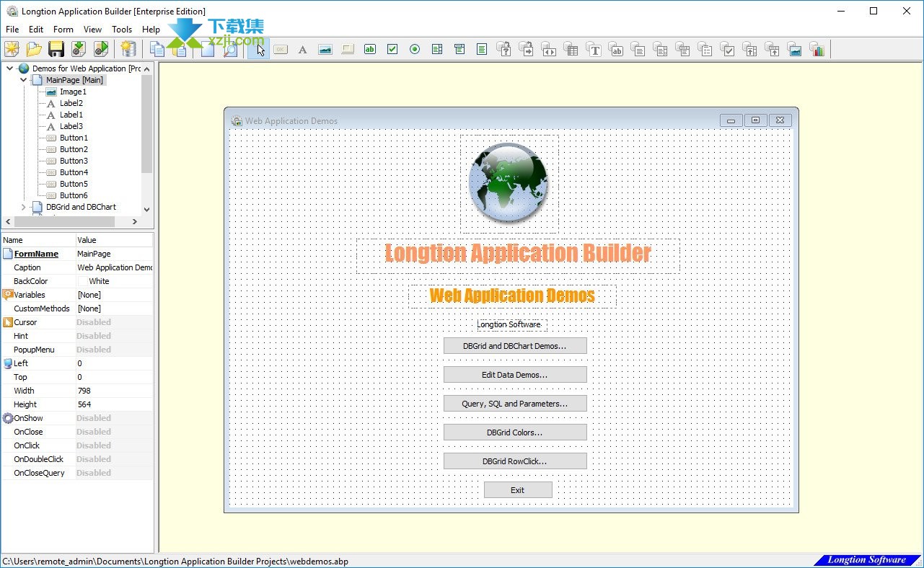The height and width of the screenshot is (568, 924).
Task: Open the Help menu
Action: (151, 30)
